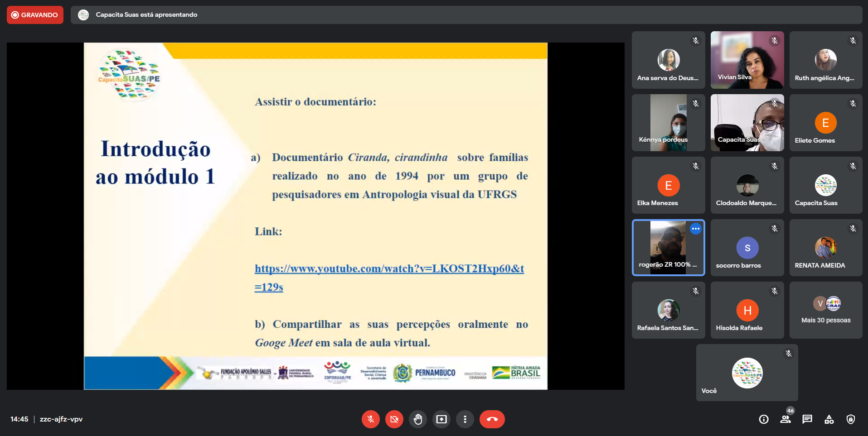This screenshot has width=868, height=436.
Task: Select Kénnya pordeus's video tile
Action: click(668, 123)
